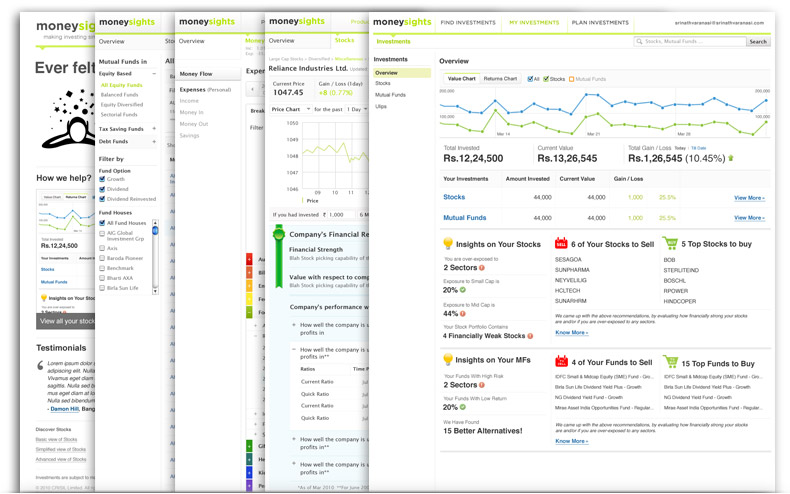
Task: Collapse the Equity Based category
Action: 154,74
